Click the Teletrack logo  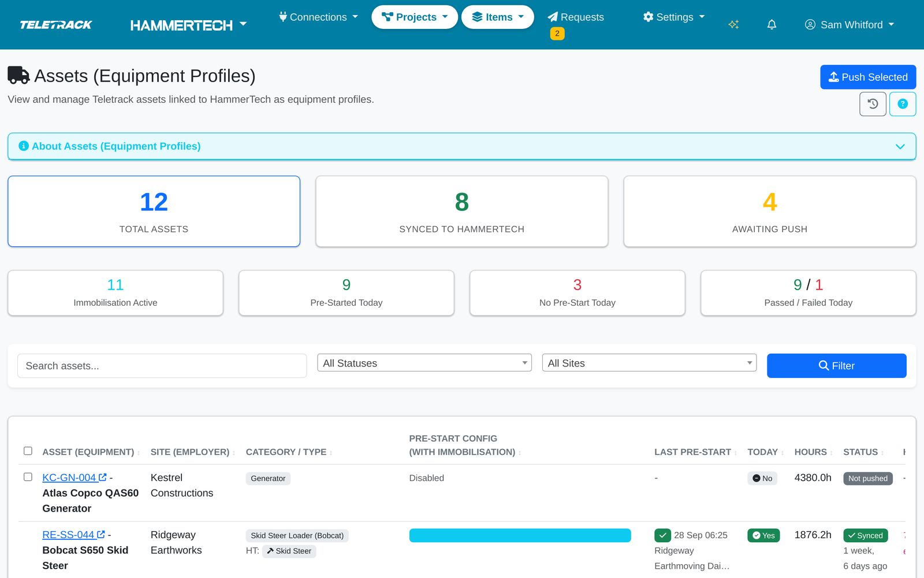click(56, 25)
